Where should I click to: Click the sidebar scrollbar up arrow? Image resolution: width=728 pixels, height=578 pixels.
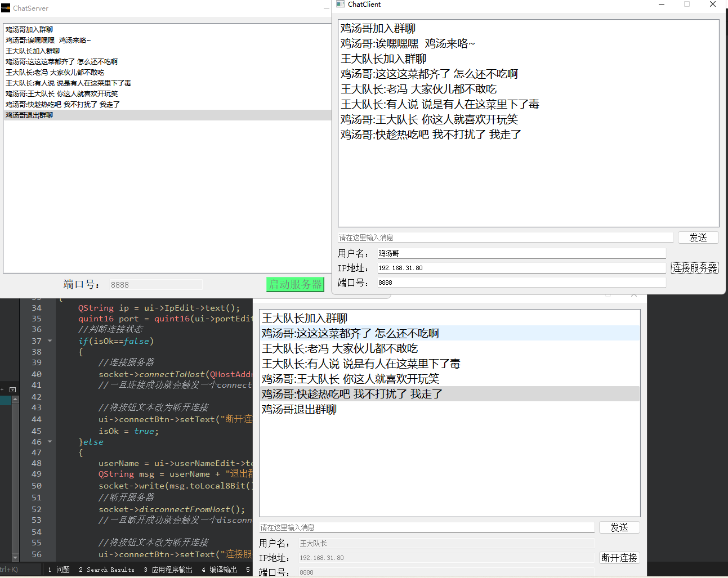click(x=15, y=399)
